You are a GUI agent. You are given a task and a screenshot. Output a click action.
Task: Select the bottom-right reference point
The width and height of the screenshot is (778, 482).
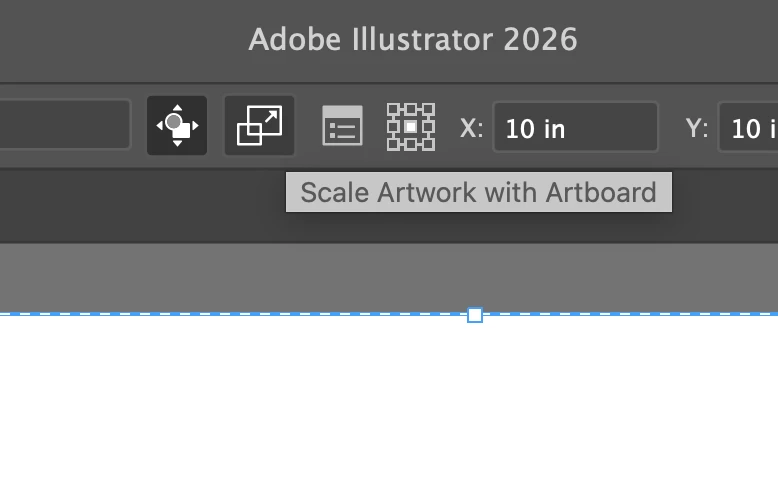tap(429, 144)
